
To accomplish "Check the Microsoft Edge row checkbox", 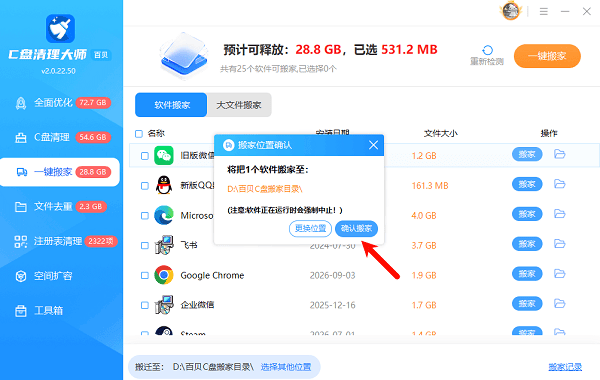I will [x=145, y=215].
